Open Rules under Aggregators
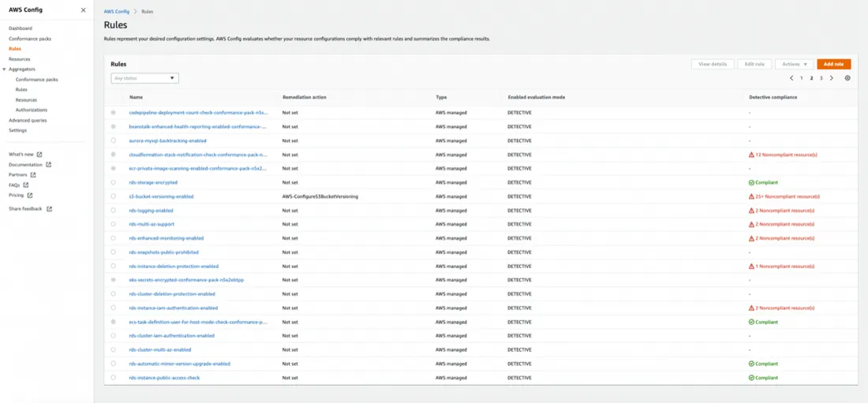868x407 pixels. point(21,90)
